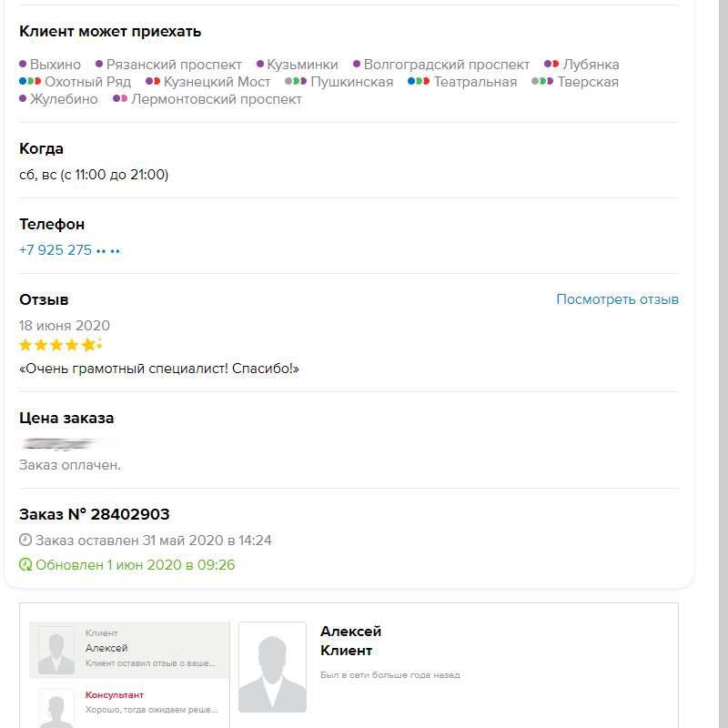728x728 pixels.
Task: Click the metro line dots before Тверская
Action: click(x=542, y=82)
